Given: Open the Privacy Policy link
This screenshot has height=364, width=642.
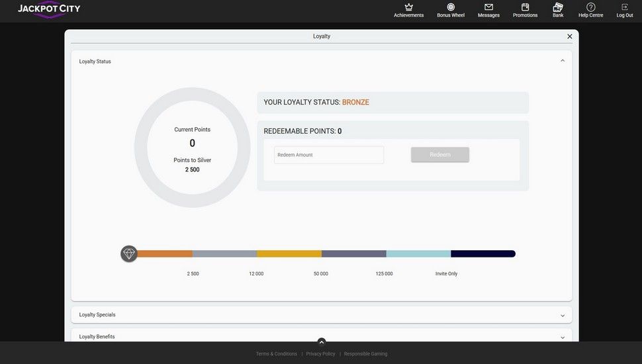Looking at the screenshot, I should click(x=320, y=354).
